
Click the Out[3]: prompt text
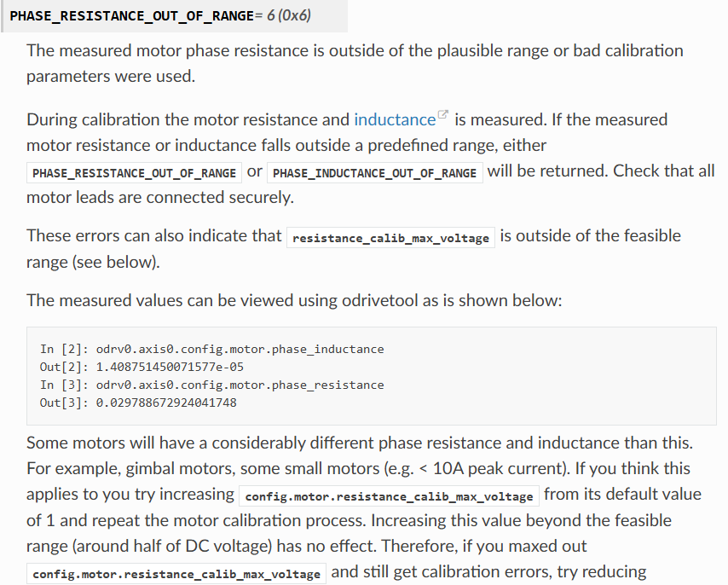(64, 403)
